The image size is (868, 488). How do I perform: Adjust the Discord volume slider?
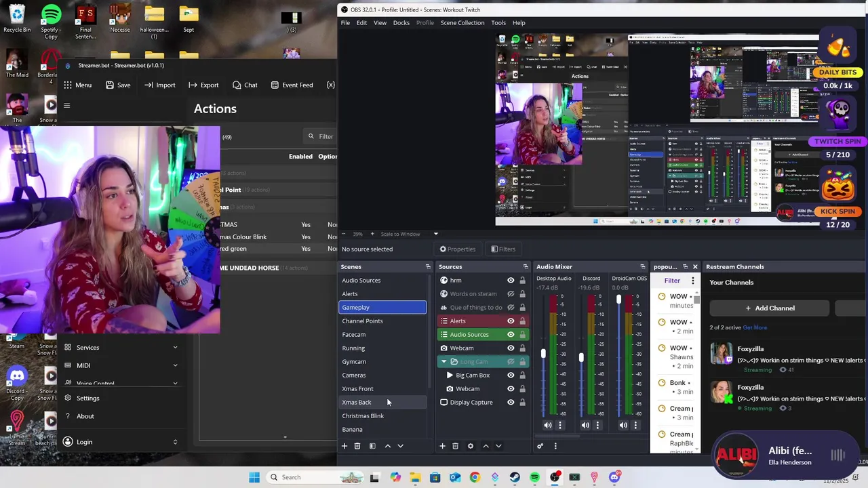click(581, 357)
